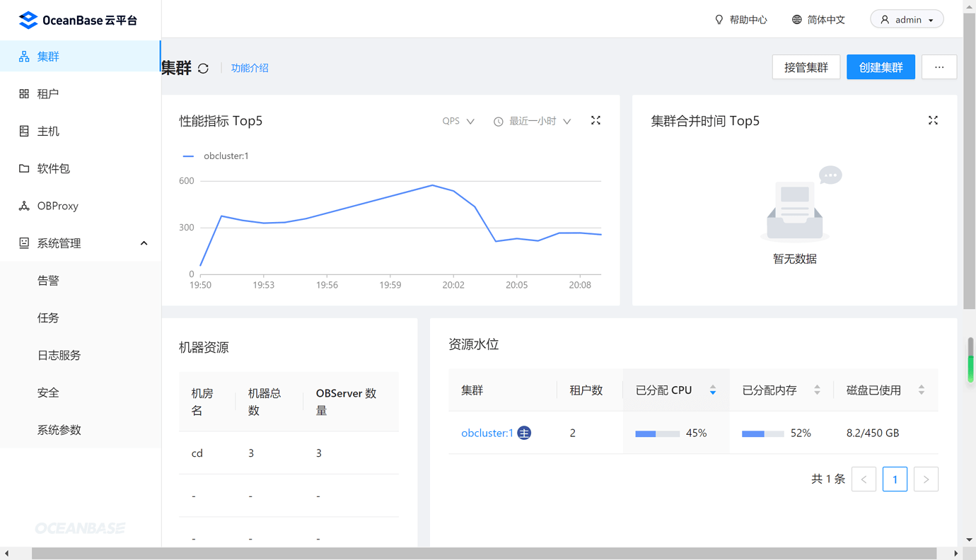
Task: Open the admin account menu
Action: (907, 18)
